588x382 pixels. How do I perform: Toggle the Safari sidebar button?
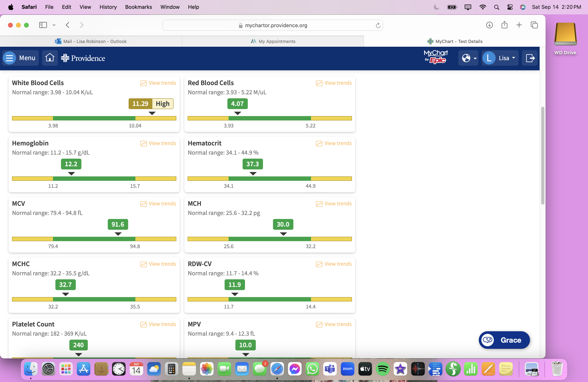click(x=43, y=25)
